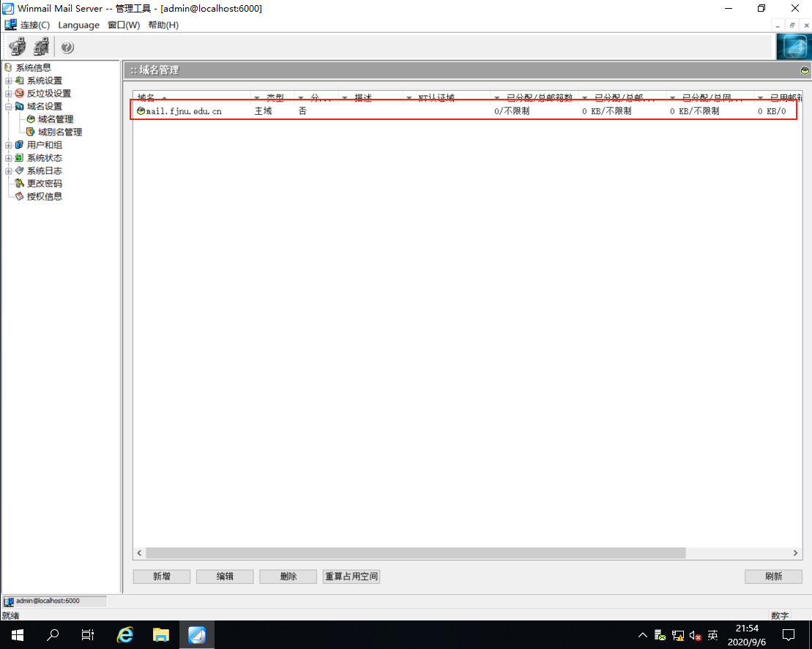Open File Explorer from taskbar

point(161,634)
